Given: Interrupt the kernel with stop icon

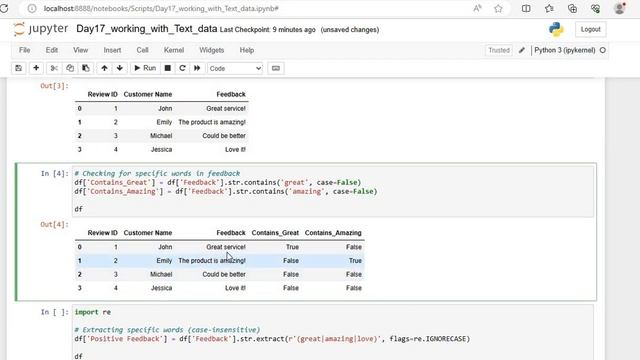Looking at the screenshot, I should pyautogui.click(x=167, y=68).
